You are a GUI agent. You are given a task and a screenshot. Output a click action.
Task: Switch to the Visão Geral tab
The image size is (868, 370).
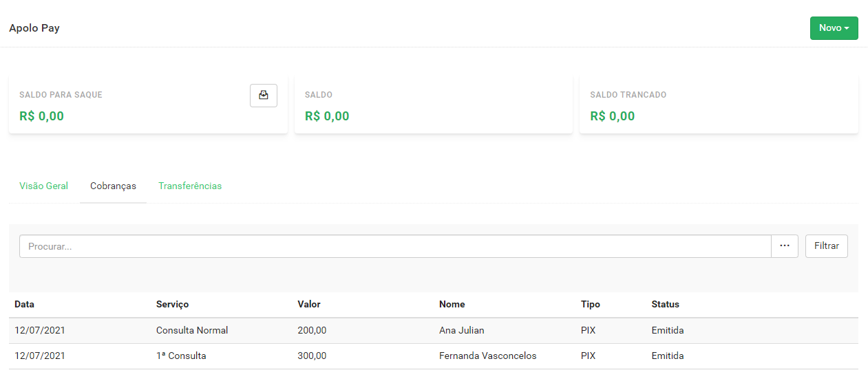[44, 186]
